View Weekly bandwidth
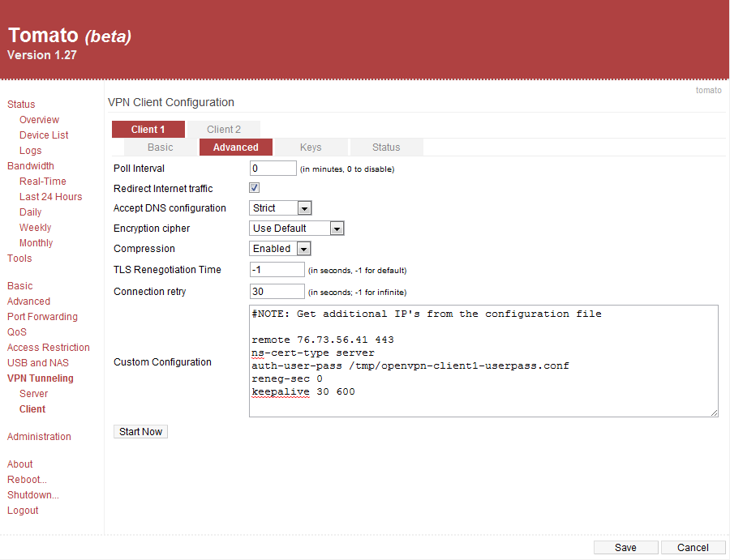The width and height of the screenshot is (730, 560). 35,228
